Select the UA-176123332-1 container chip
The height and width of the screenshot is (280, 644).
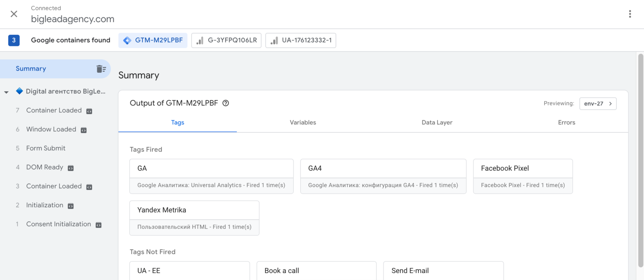point(301,40)
